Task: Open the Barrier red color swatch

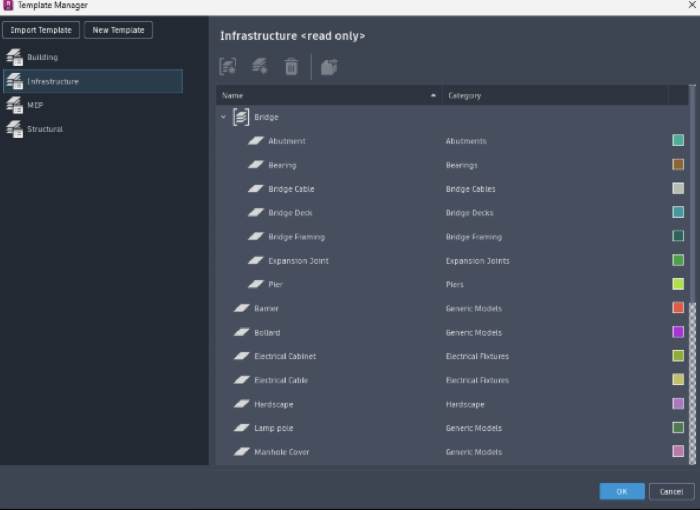Action: (678, 308)
